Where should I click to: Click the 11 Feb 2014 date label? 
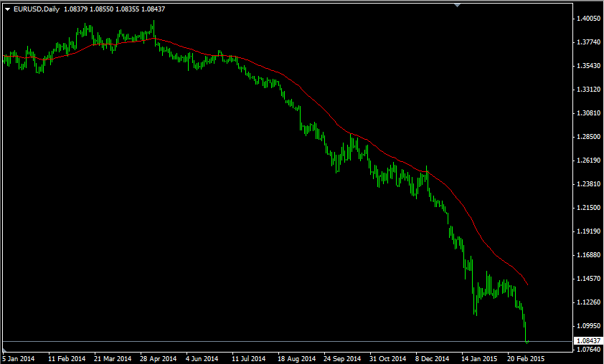point(67,358)
